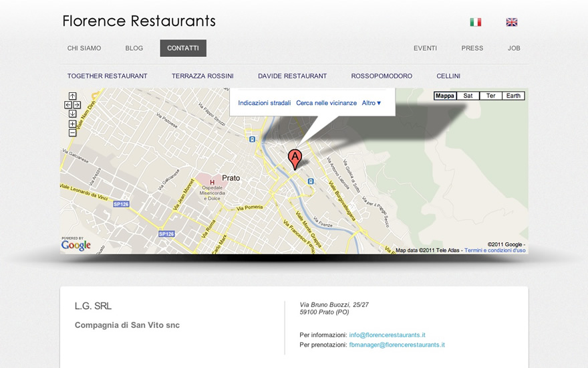Click Viale Monte Grappa street label
588x368 pixels.
click(309, 229)
